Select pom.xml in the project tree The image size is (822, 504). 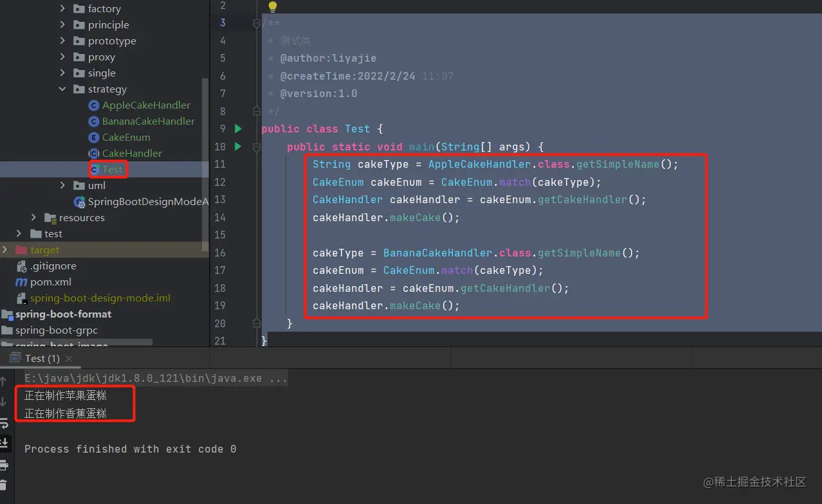point(51,282)
